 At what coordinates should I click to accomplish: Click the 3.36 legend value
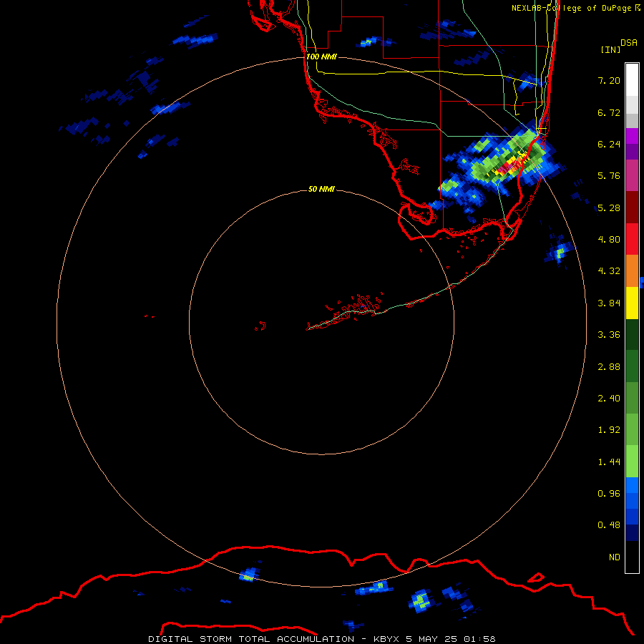pyautogui.click(x=609, y=335)
